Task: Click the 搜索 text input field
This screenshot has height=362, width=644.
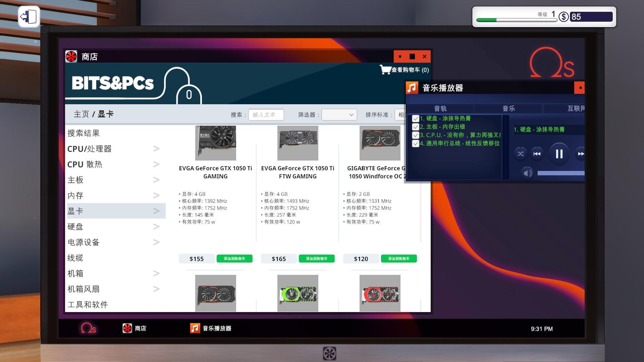Action: (x=266, y=115)
